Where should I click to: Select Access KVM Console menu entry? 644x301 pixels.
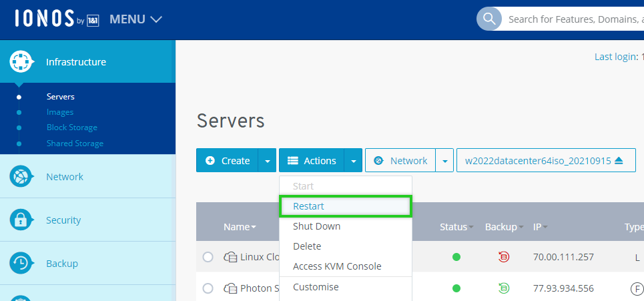[337, 266]
